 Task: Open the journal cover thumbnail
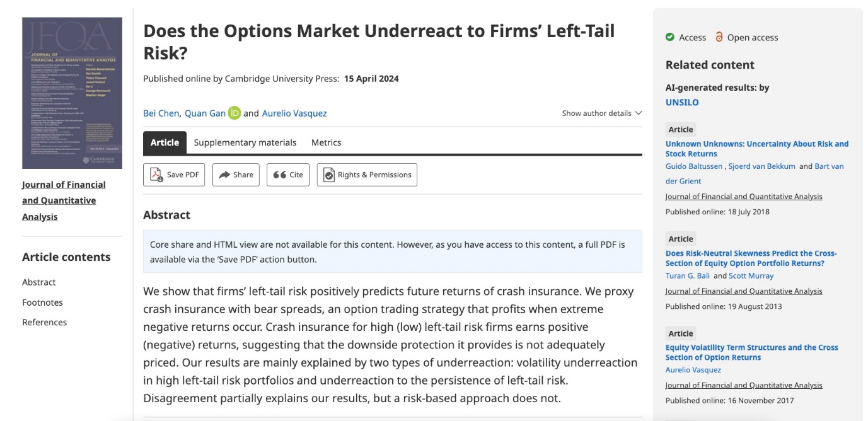pos(72,93)
